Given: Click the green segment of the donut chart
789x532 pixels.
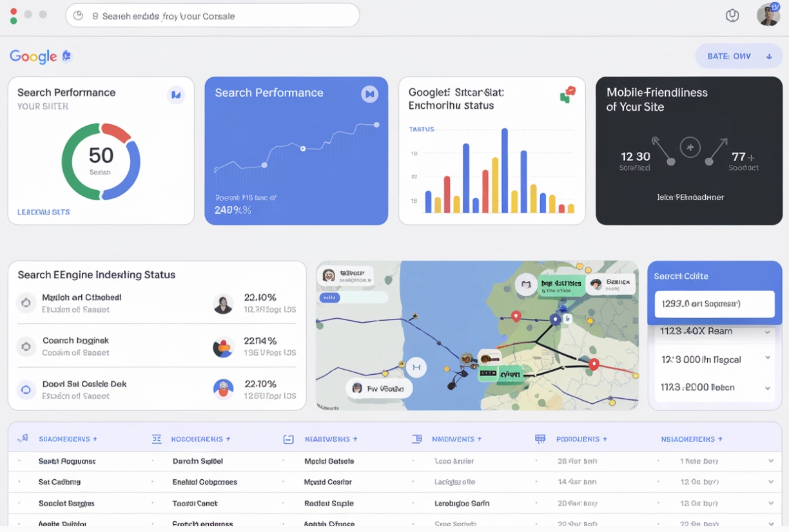Looking at the screenshot, I should 79,162.
